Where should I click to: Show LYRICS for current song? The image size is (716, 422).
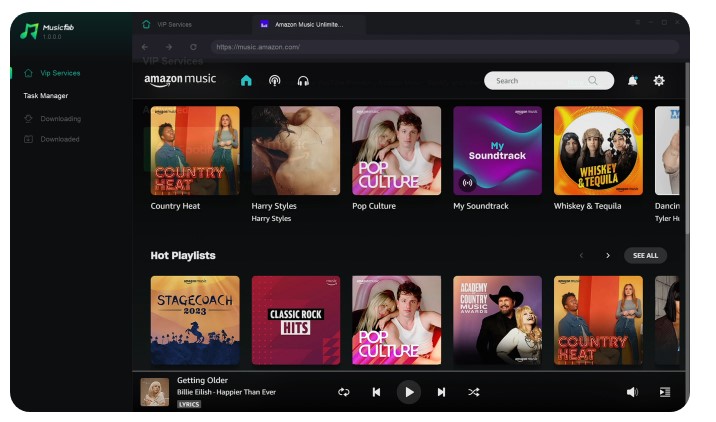189,404
